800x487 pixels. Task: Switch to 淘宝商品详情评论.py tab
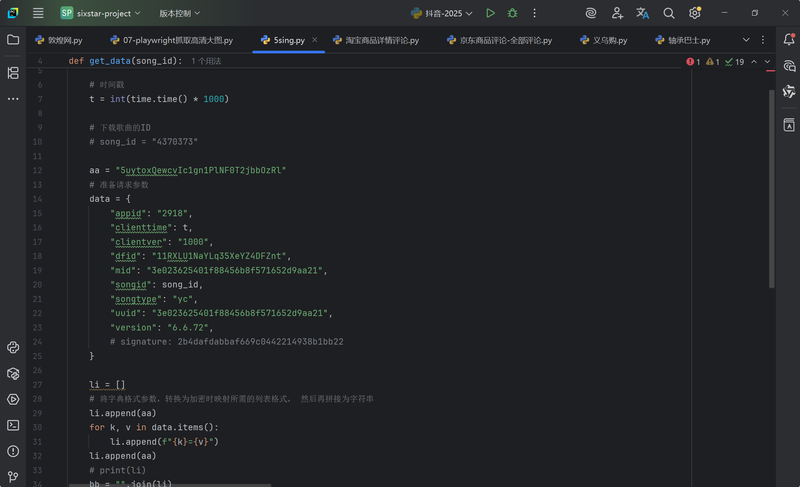[x=376, y=40]
